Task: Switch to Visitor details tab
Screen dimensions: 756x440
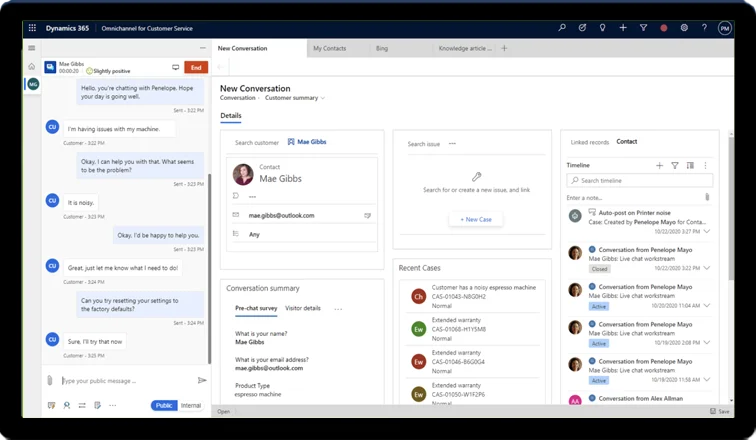Action: pyautogui.click(x=303, y=308)
